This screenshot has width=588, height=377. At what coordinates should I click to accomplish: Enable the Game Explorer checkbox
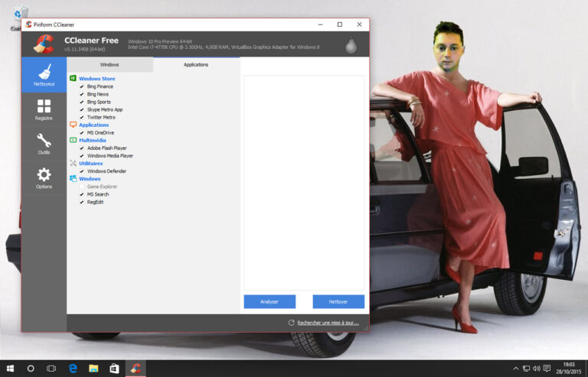point(82,187)
